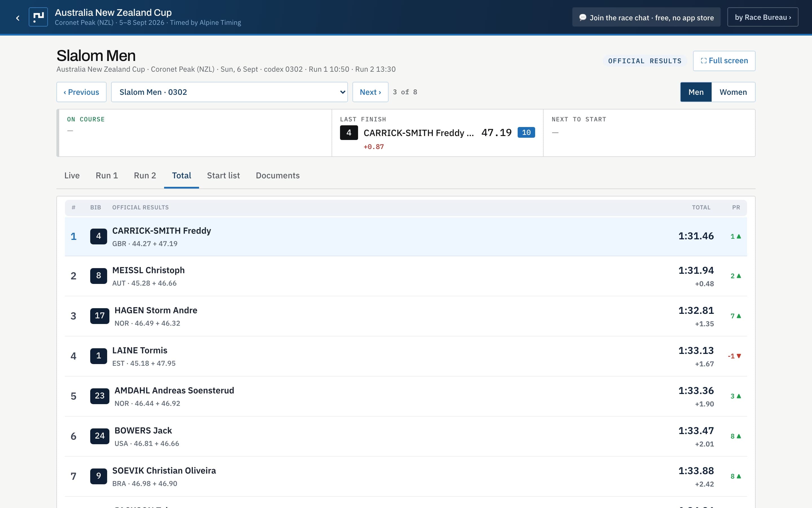Open the Run 2 tab
This screenshot has width=812, height=508.
click(x=145, y=176)
